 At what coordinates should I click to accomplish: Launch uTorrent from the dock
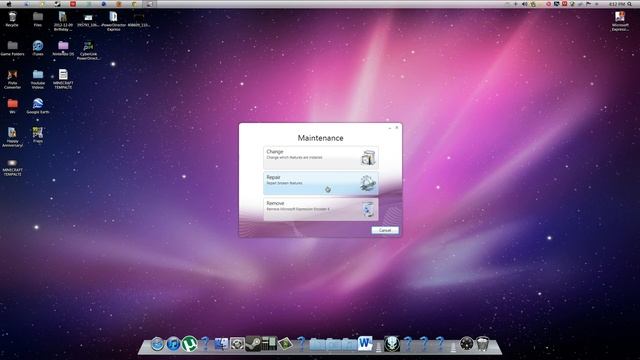tap(189, 344)
